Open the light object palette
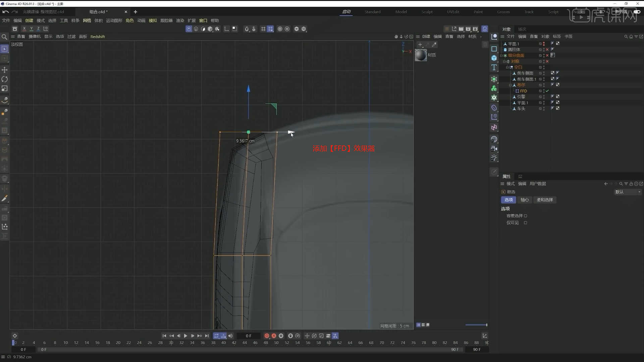The image size is (644, 362). coord(494,158)
